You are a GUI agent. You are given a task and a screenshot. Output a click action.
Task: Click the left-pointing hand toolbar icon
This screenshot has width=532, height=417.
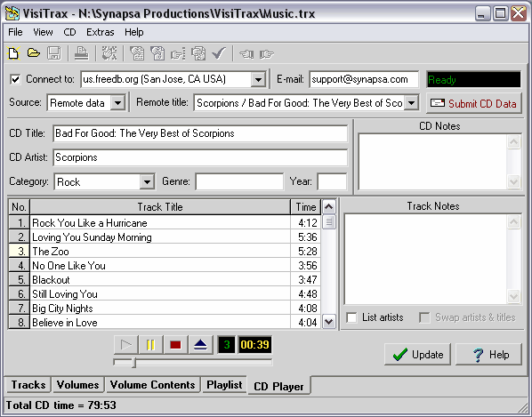pos(246,53)
